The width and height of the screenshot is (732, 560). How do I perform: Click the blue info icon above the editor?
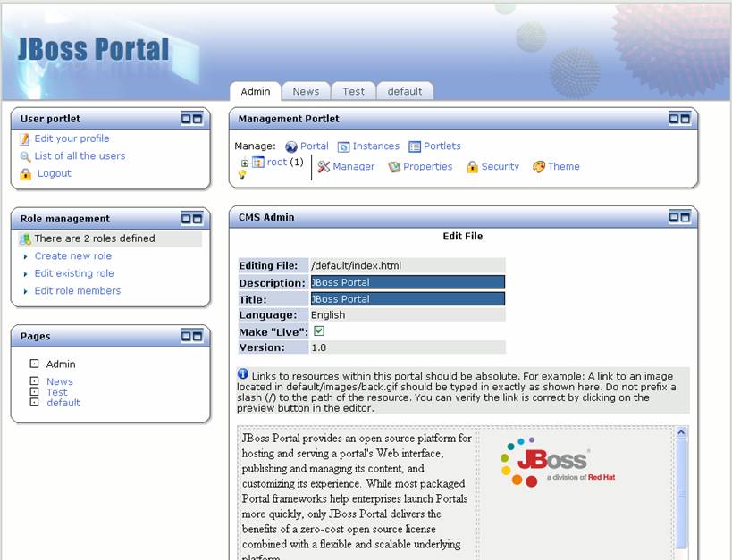[x=243, y=374]
